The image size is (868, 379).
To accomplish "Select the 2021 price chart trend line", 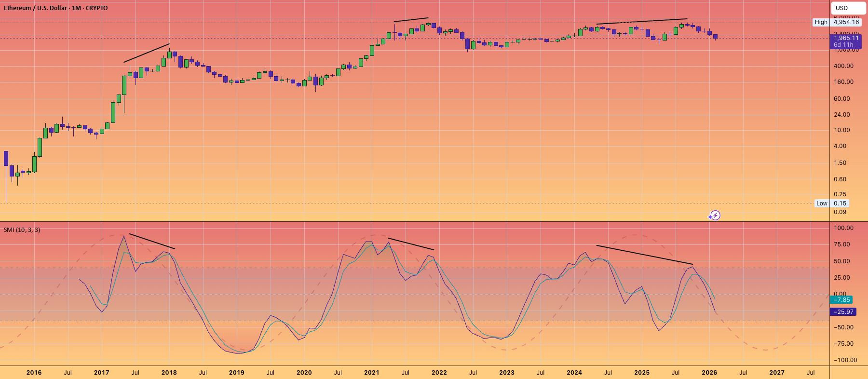I will [x=411, y=20].
